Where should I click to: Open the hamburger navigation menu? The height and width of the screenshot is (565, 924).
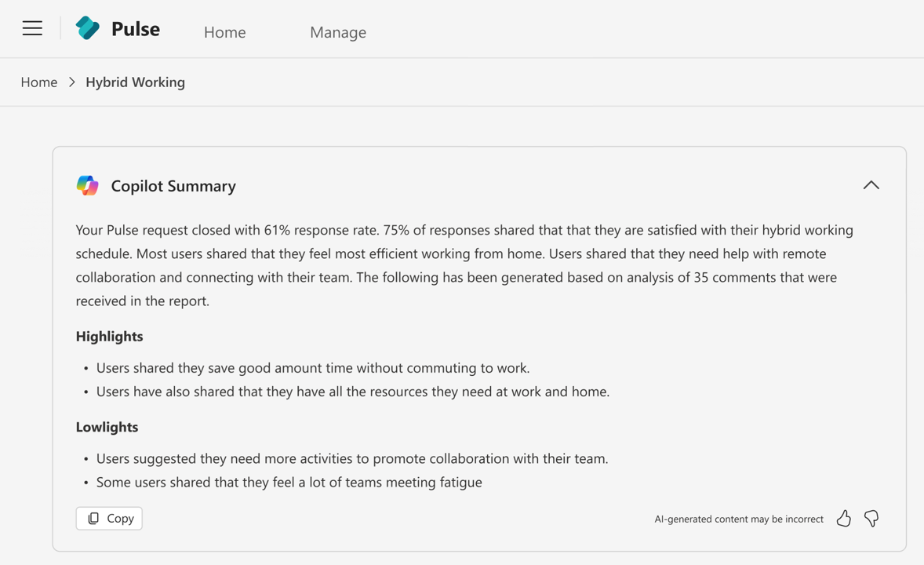[x=31, y=28]
